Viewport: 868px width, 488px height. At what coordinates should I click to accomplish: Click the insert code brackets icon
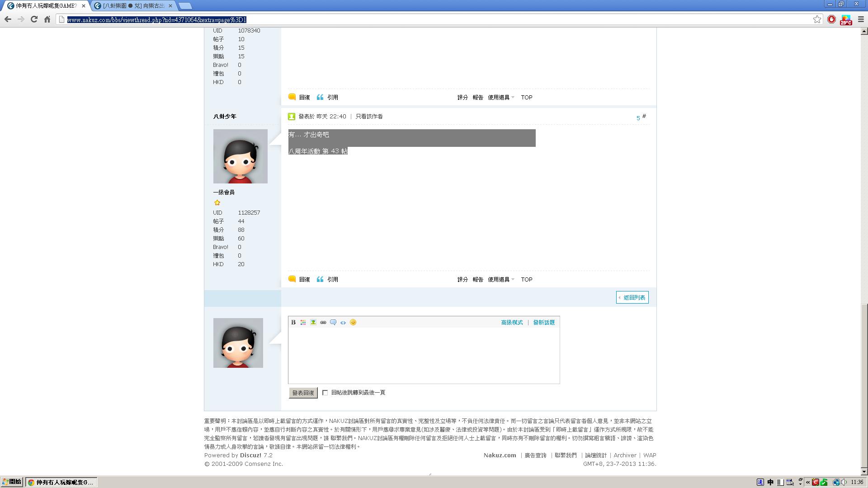[343, 322]
